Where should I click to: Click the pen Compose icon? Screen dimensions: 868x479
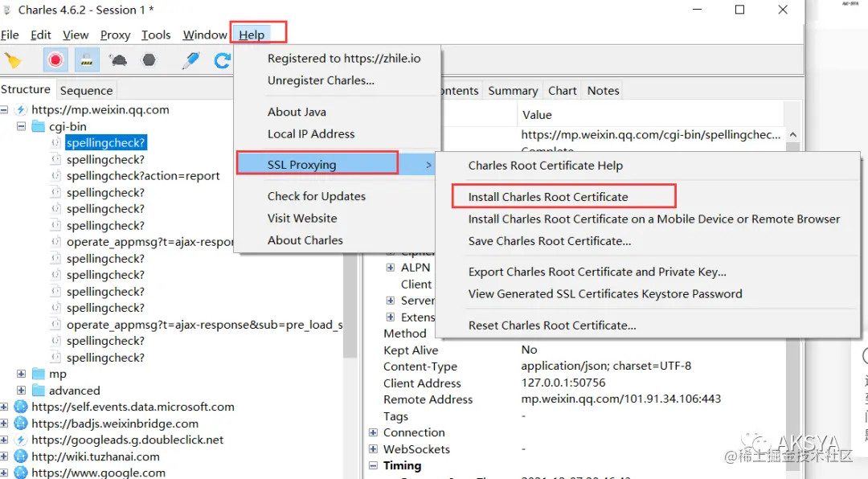click(x=191, y=59)
